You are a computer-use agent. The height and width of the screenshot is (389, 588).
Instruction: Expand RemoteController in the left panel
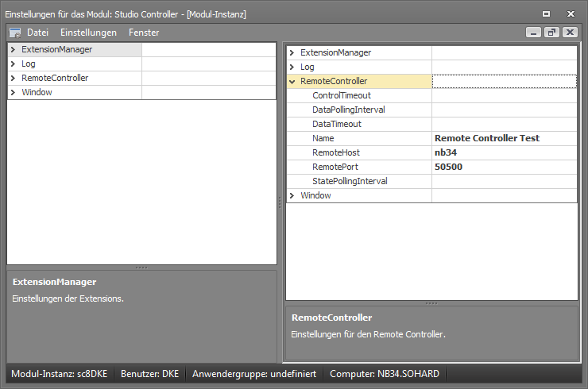click(14, 78)
